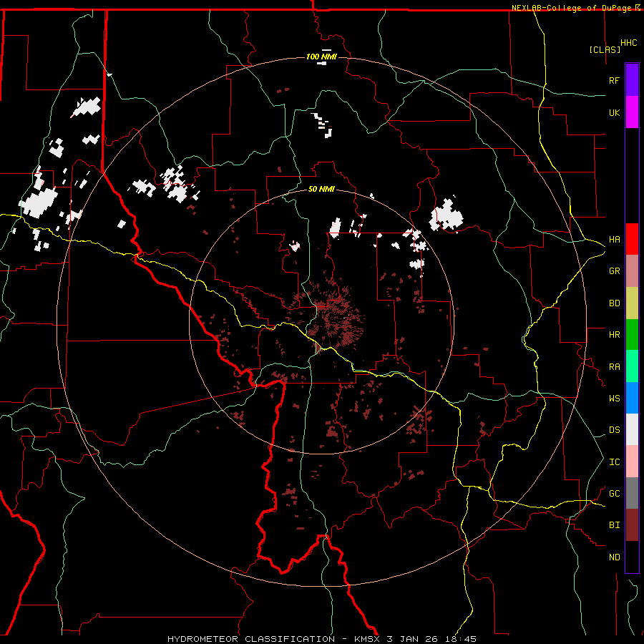Click the ND legend label
The width and height of the screenshot is (644, 644).
615,557
